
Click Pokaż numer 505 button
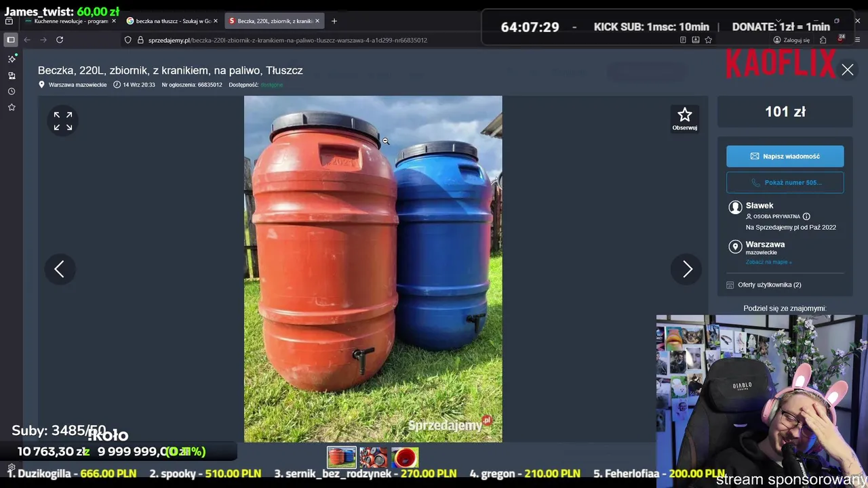(785, 182)
